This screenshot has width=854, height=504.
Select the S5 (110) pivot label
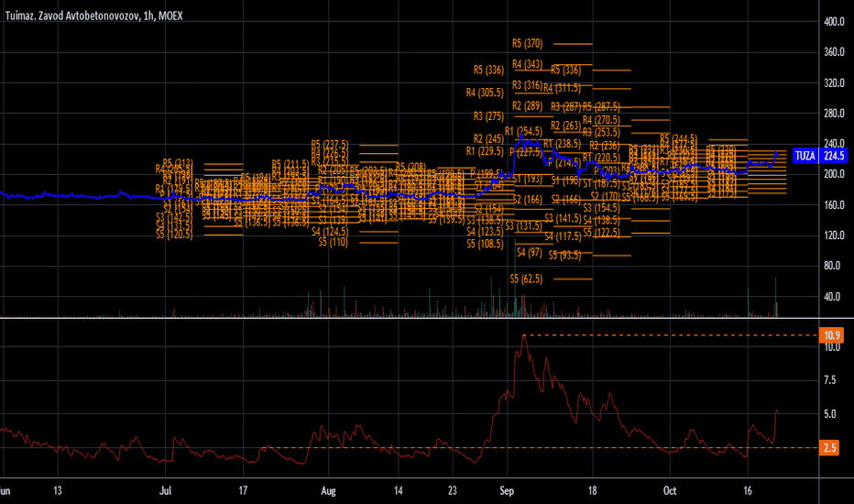tap(333, 243)
